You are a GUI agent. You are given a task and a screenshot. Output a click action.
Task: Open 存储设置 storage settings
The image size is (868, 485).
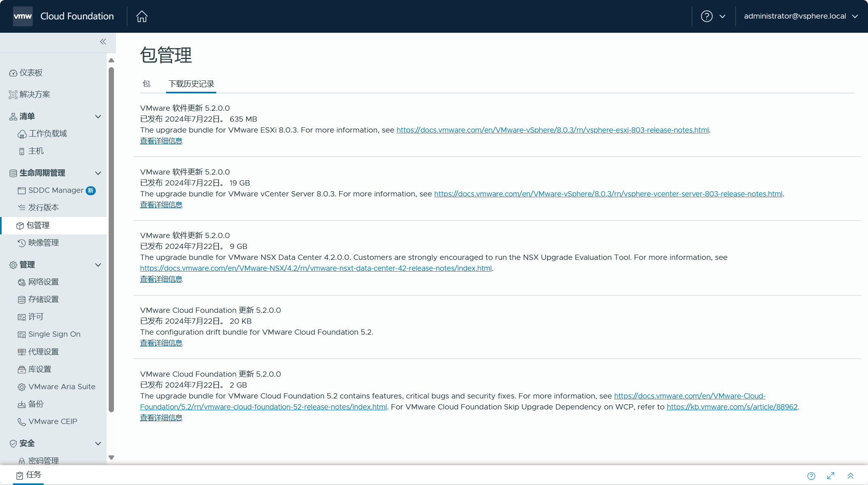click(x=43, y=299)
